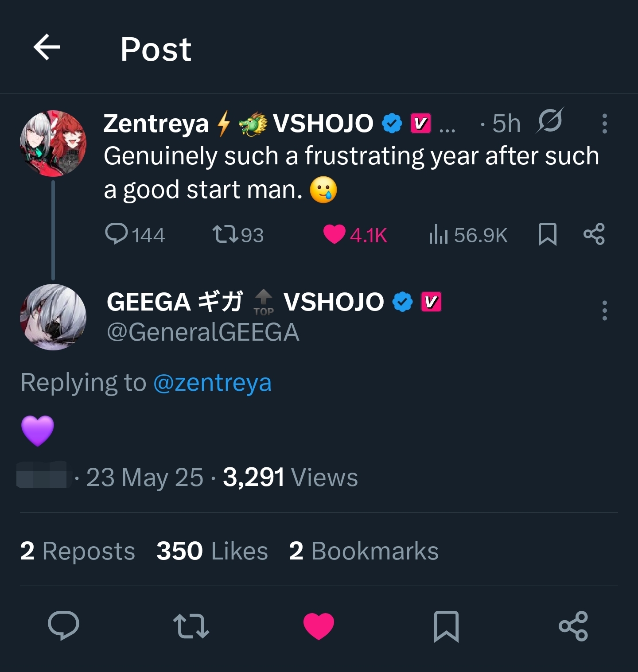Screen dimensions: 638x672
Task: View the 2 Reposts list
Action: [x=78, y=551]
